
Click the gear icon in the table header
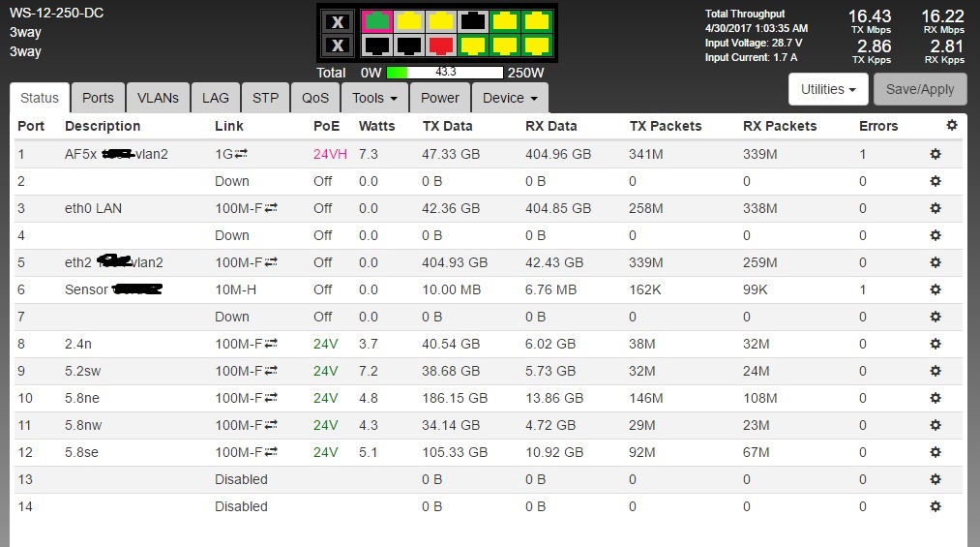click(951, 126)
